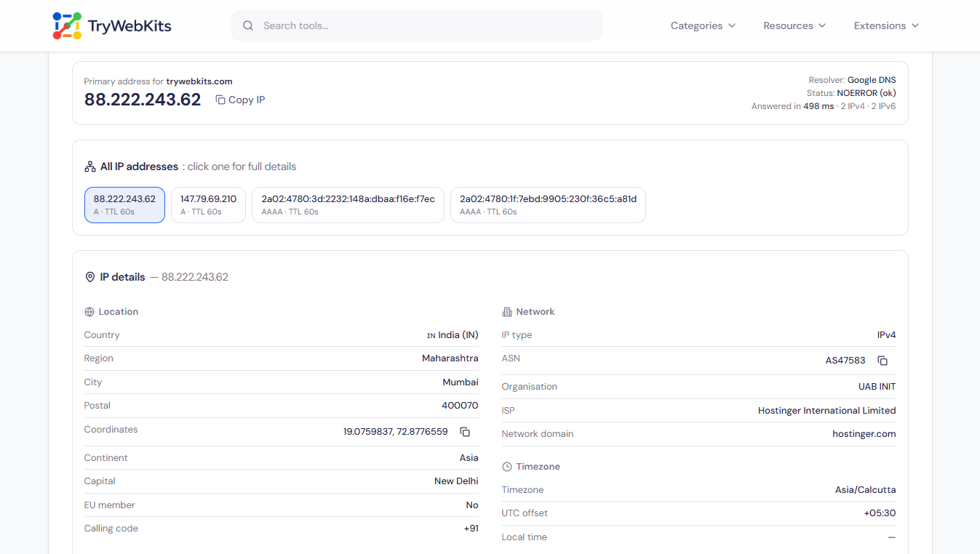Select IP address 147.79.69.210 chip
The image size is (980, 554).
208,205
